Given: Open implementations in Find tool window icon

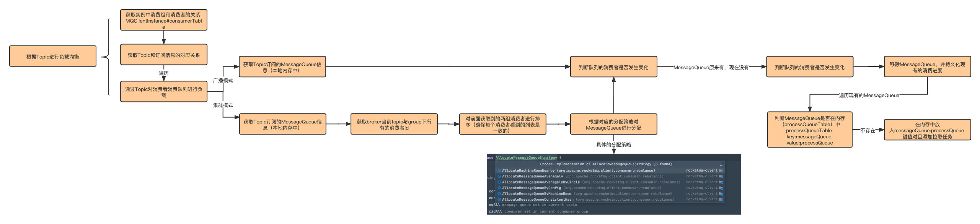Looking at the screenshot, I should click(x=721, y=164).
